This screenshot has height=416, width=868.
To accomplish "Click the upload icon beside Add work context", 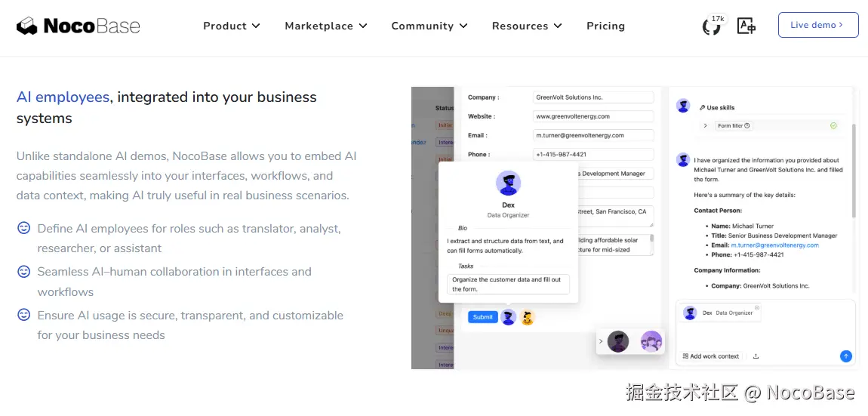I will (x=756, y=356).
